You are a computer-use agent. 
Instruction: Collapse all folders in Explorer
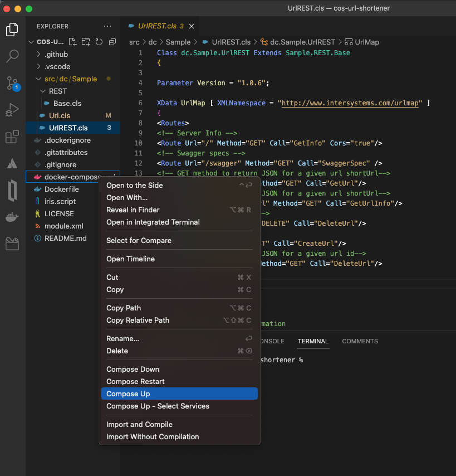tap(112, 42)
